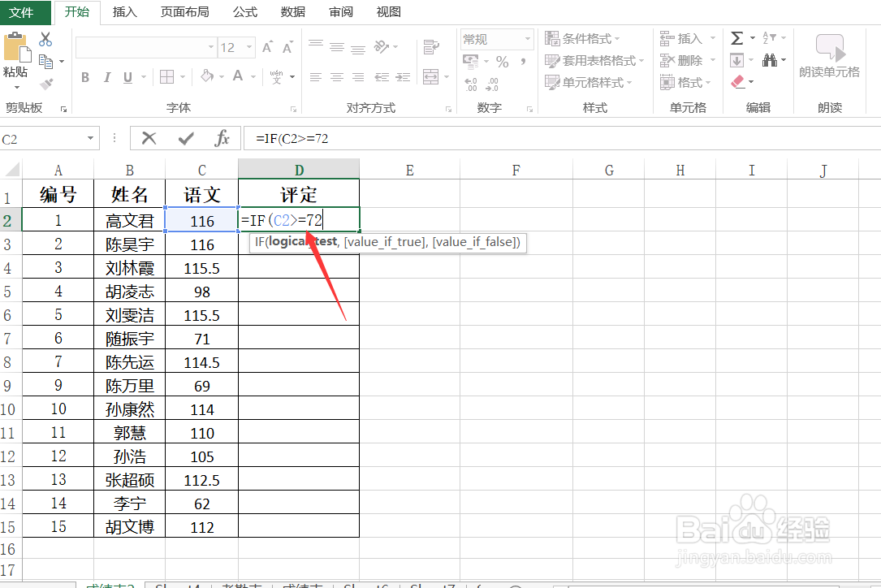Click the cell containing 胡凌志
The image size is (881, 588).
130,292
